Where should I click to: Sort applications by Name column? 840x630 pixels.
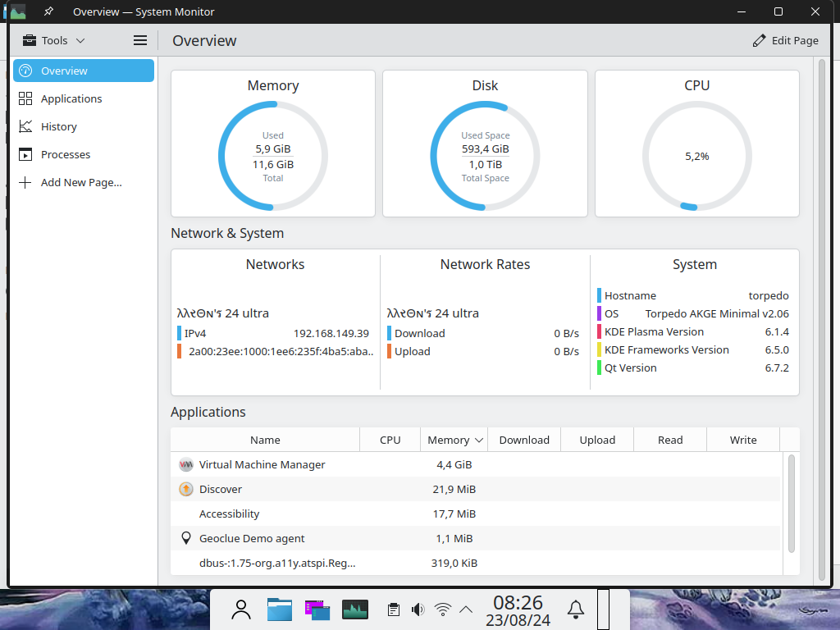pyautogui.click(x=265, y=440)
